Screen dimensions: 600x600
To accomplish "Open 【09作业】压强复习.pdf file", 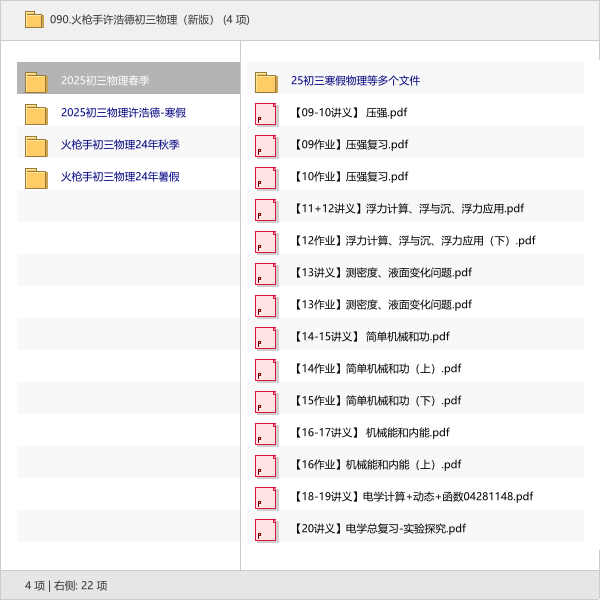I will 350,145.
